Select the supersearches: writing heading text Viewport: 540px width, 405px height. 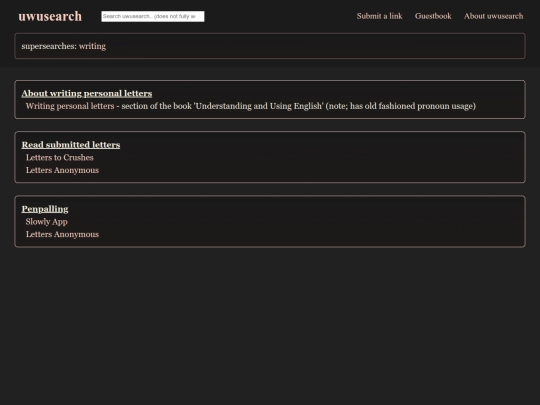(64, 46)
